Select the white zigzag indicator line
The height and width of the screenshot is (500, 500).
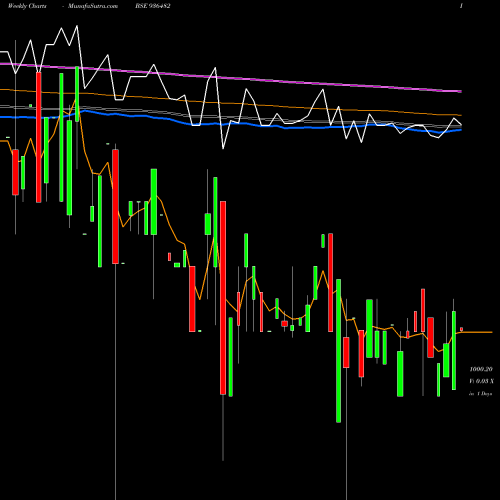click(231, 87)
